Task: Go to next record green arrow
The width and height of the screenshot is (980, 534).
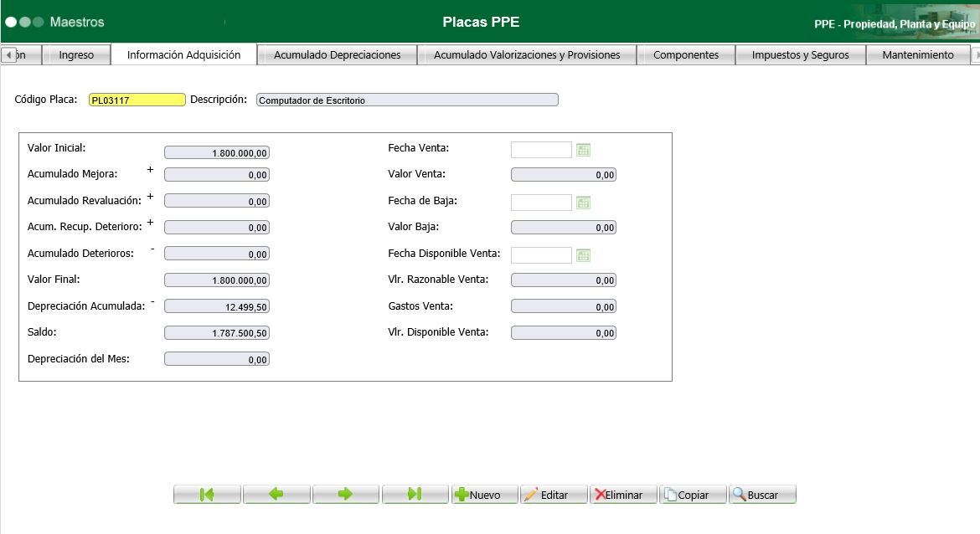Action: (x=346, y=495)
